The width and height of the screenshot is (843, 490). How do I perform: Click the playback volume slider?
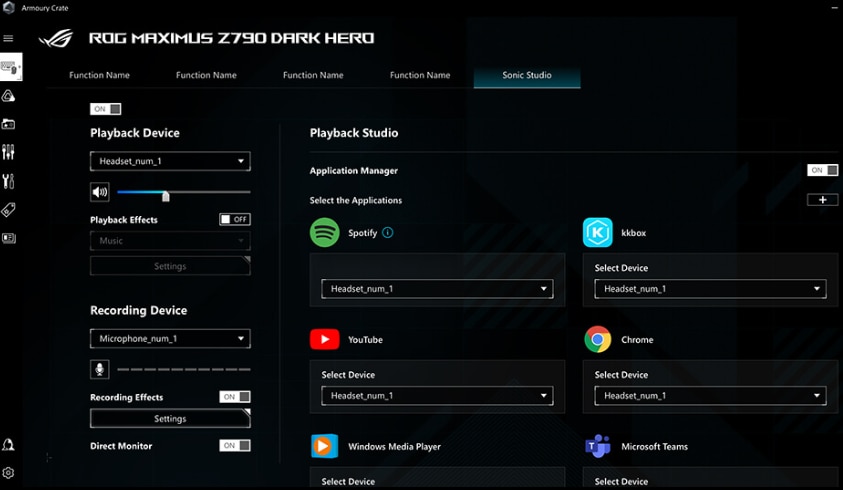(x=184, y=192)
